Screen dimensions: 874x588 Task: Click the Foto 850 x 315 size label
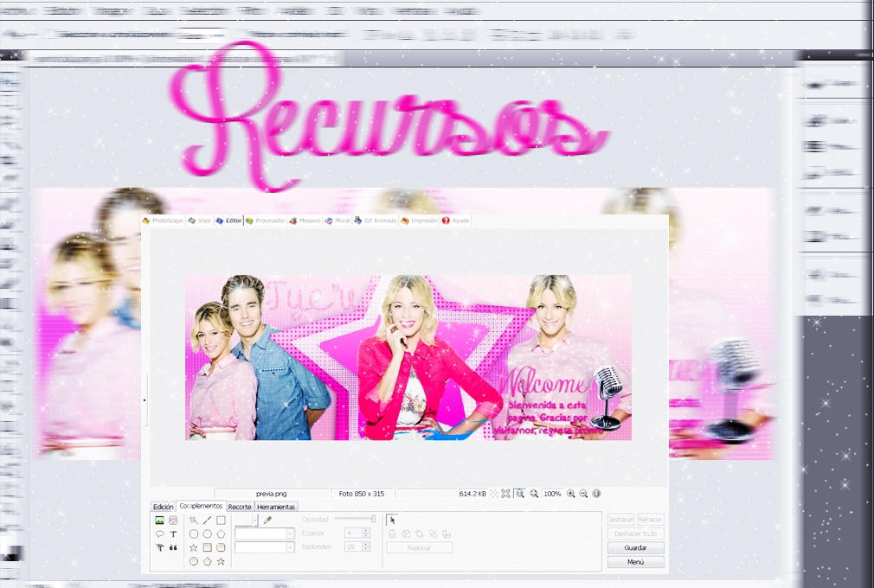(x=362, y=494)
